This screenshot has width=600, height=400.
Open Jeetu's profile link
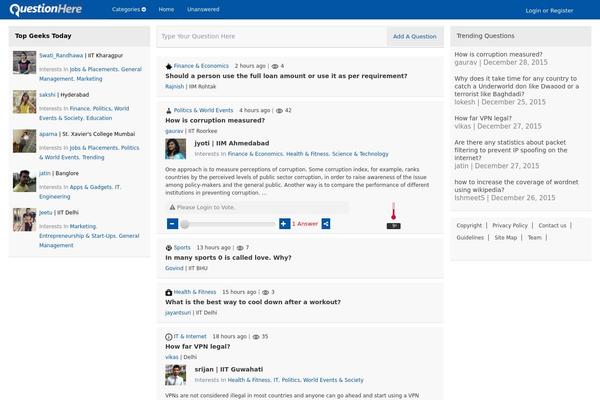tap(46, 212)
